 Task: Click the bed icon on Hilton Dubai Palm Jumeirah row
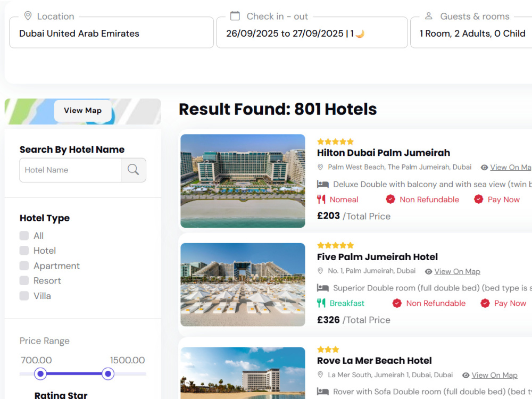point(323,184)
